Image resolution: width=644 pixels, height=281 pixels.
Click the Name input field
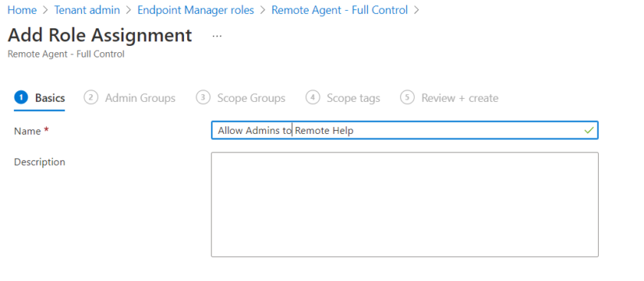[x=405, y=130]
